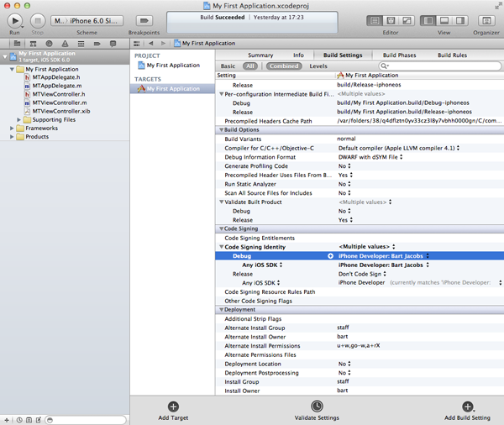504x425 pixels.
Task: Stop the running build
Action: [x=38, y=21]
